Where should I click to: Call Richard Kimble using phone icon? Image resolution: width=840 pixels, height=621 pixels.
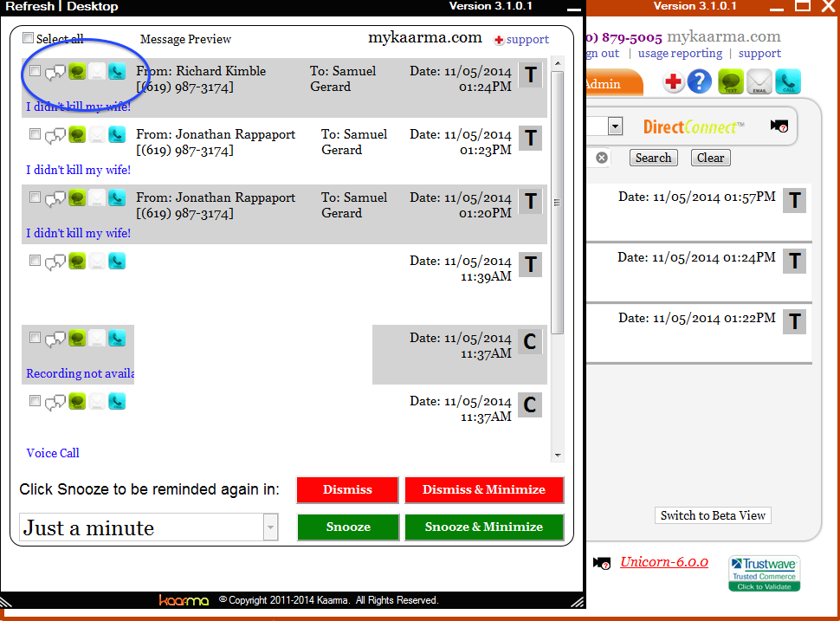[117, 71]
